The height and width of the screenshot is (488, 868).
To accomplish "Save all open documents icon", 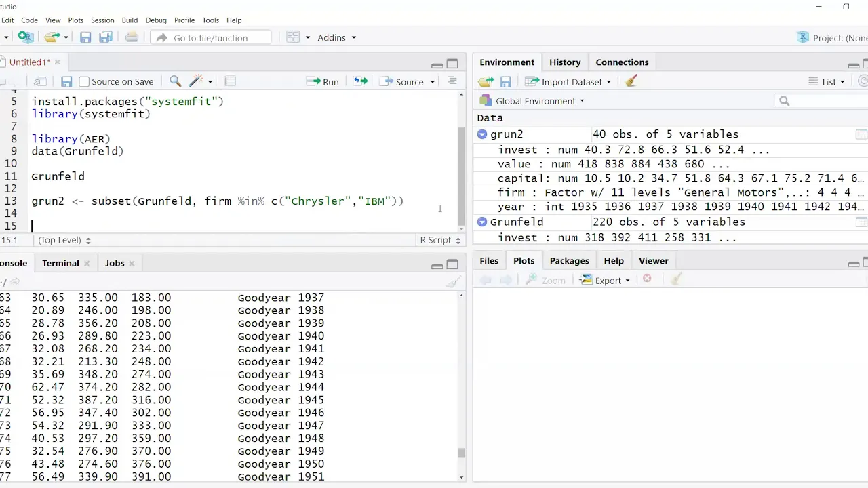I will pos(106,37).
